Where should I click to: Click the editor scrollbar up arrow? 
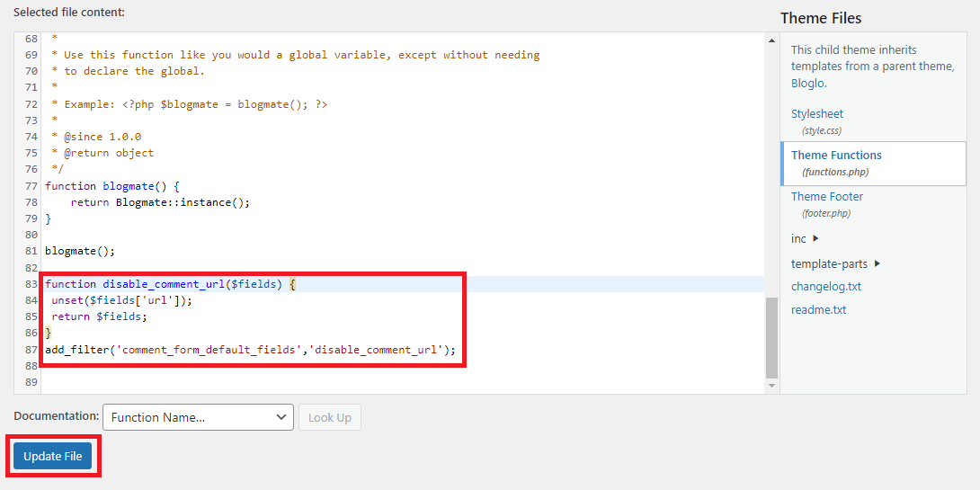[x=772, y=40]
